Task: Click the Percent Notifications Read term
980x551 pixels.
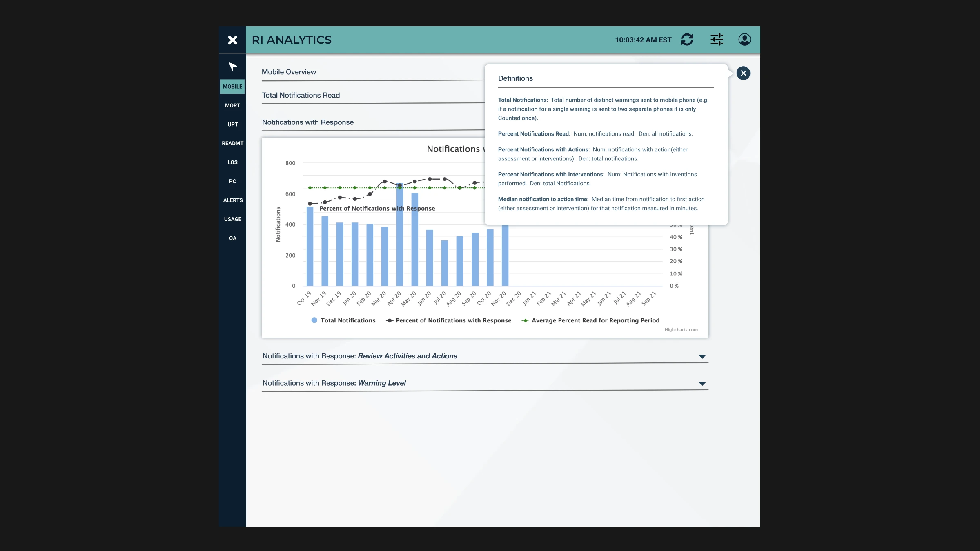Action: [x=534, y=134]
